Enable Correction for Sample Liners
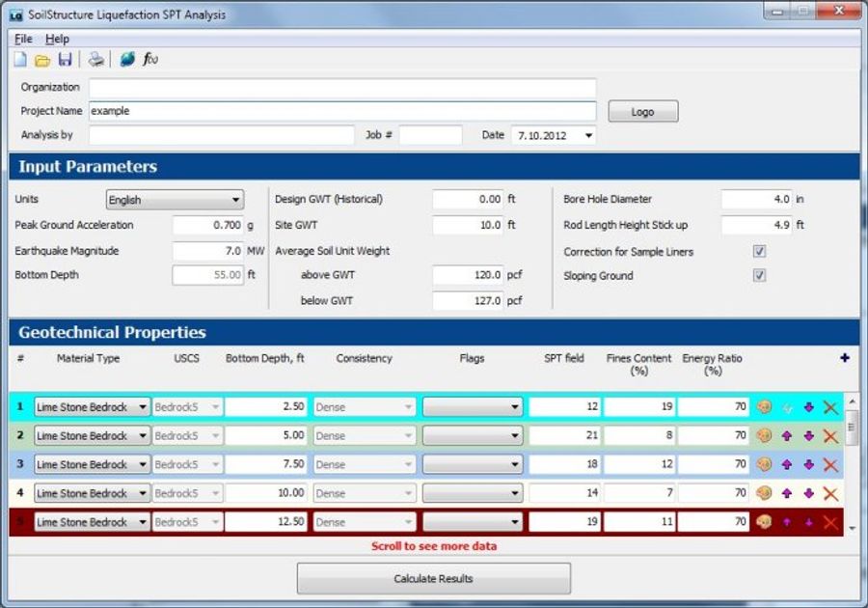Viewport: 868px width, 608px height. click(759, 250)
